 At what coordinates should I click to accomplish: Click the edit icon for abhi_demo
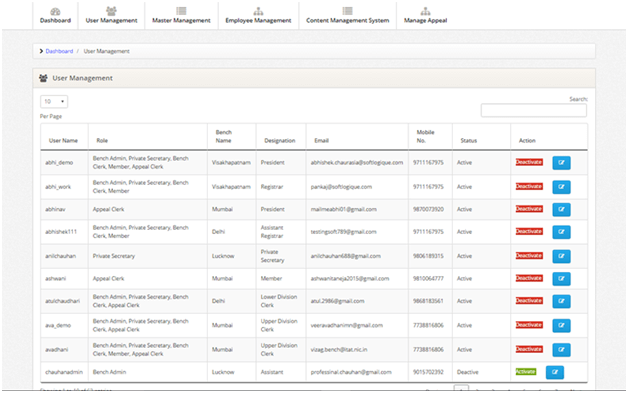coord(561,163)
